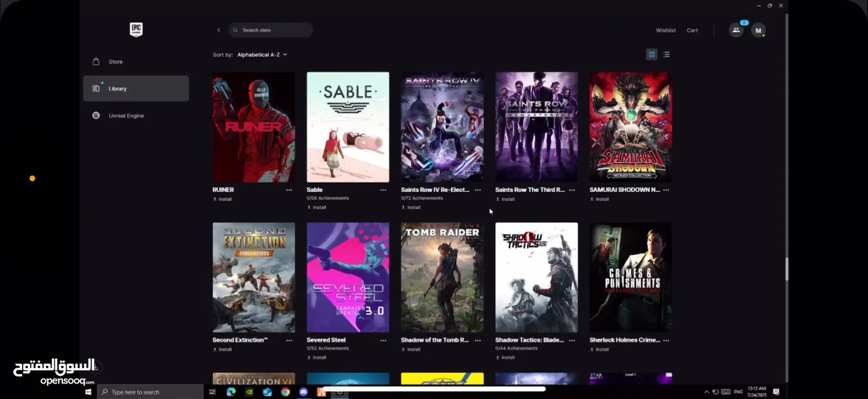The width and height of the screenshot is (868, 399).
Task: Open the Shadow Tactics cover
Action: click(537, 277)
